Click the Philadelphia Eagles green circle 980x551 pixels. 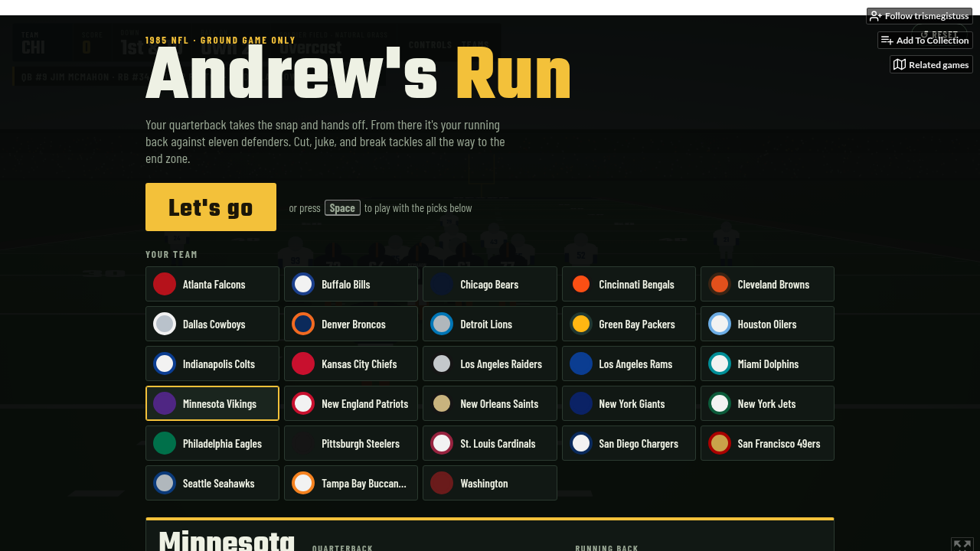(x=165, y=443)
